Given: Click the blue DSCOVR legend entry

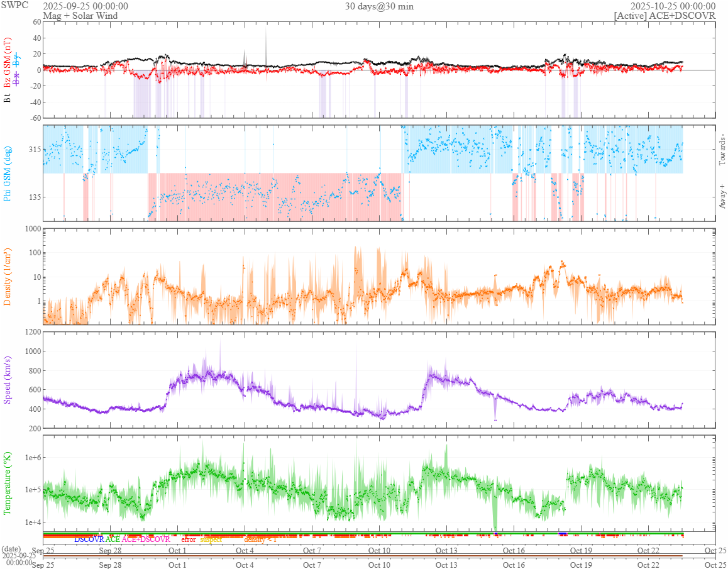Looking at the screenshot, I should click(x=89, y=539).
